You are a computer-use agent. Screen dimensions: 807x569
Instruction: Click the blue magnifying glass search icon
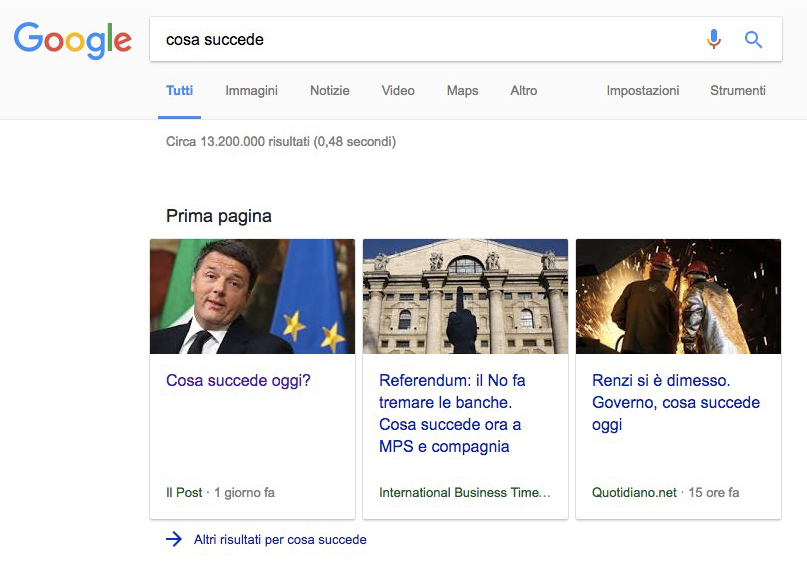point(753,40)
